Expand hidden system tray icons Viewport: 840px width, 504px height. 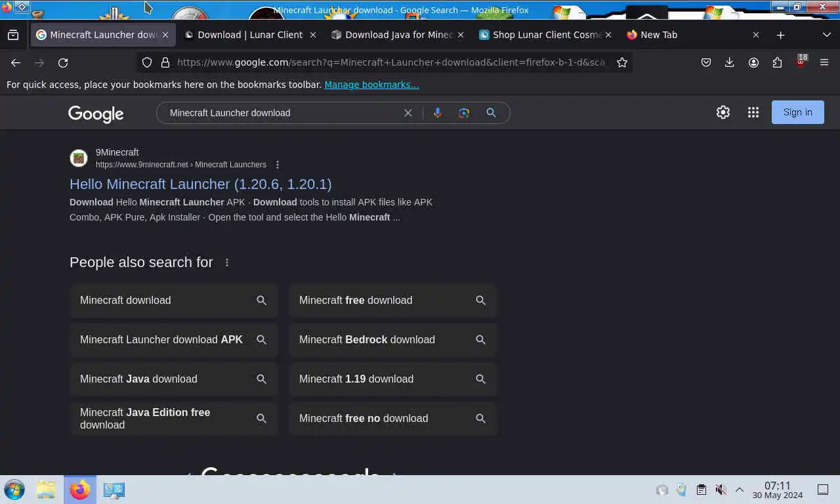click(739, 490)
